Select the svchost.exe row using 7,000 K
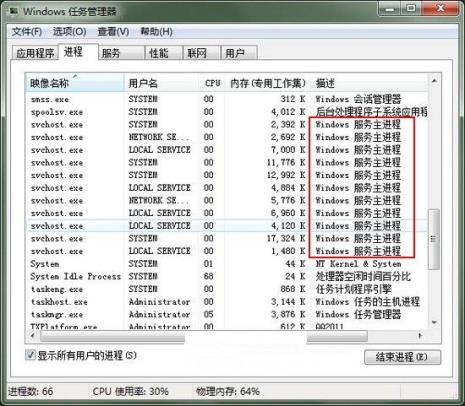Screen dimensions: 465x406 [227, 150]
